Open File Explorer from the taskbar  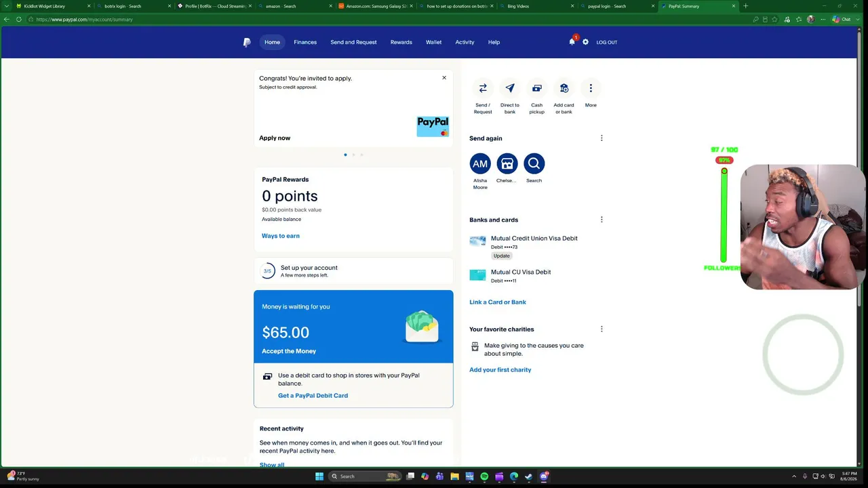(454, 476)
